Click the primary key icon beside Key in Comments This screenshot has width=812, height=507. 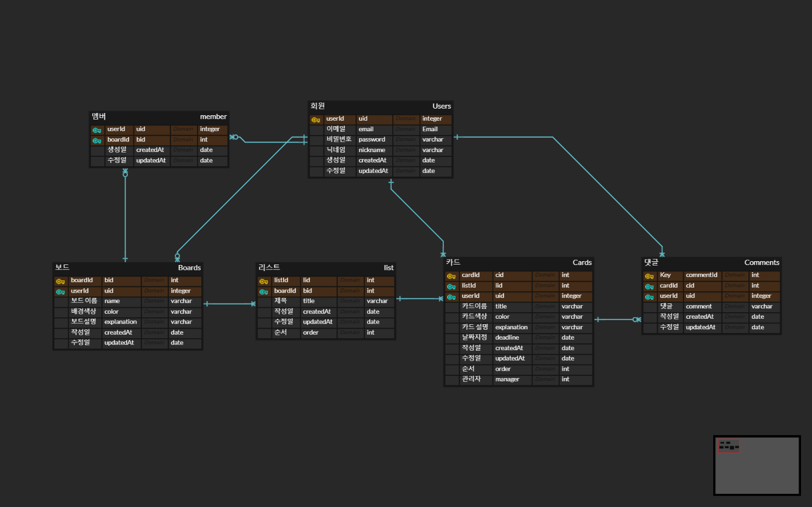[650, 276]
